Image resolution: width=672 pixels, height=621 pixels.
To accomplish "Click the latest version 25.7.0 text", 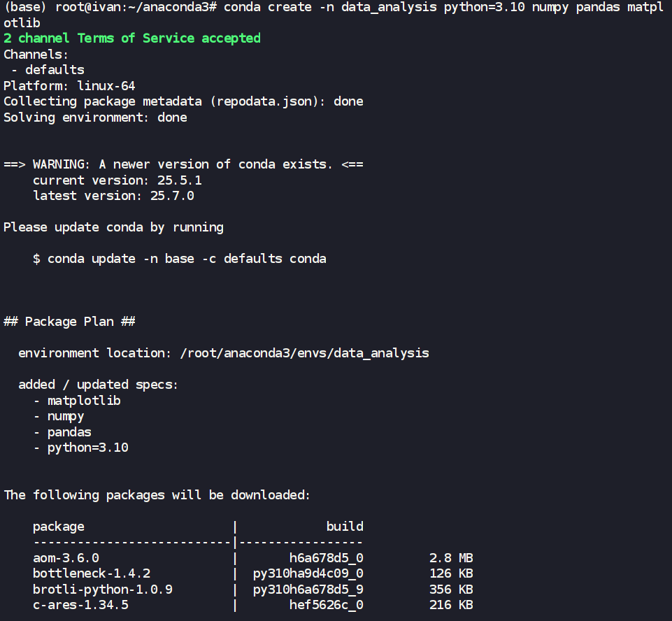I will [113, 196].
